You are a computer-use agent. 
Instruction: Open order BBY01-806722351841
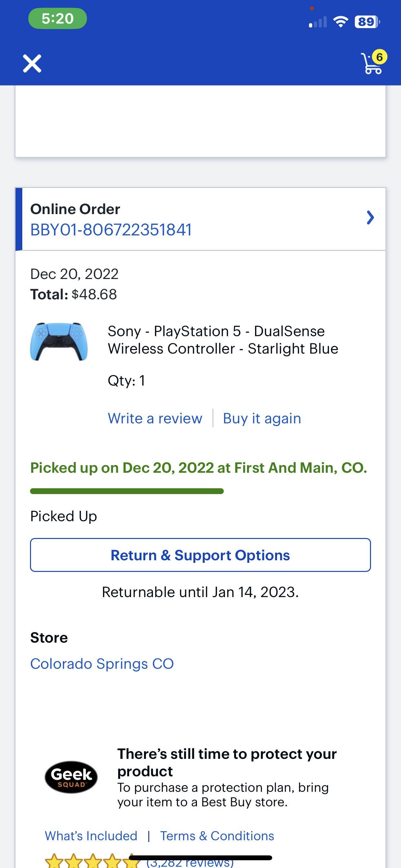click(110, 230)
